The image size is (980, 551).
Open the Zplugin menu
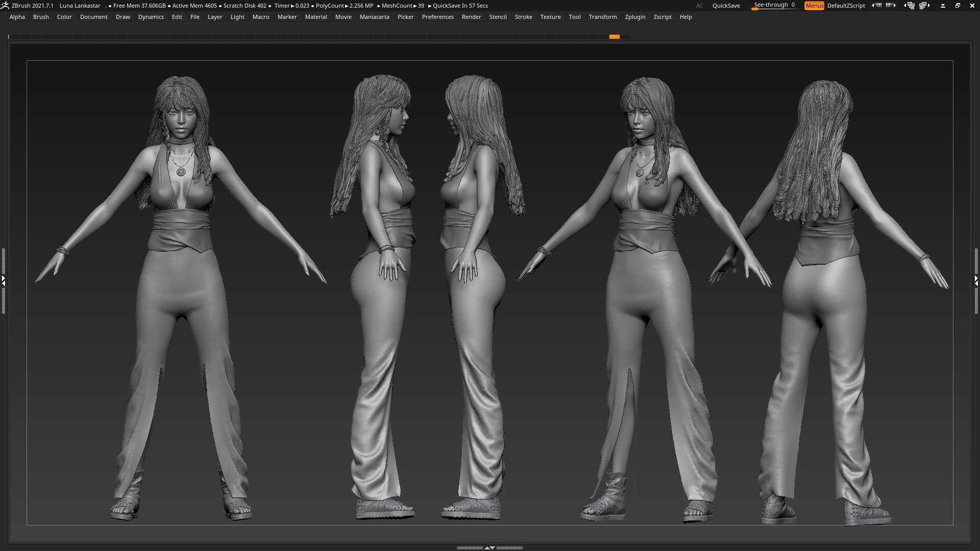pos(635,17)
